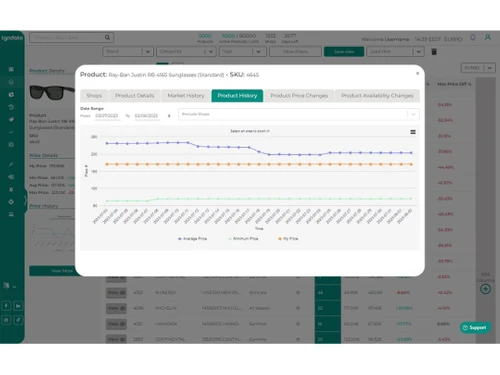The height and width of the screenshot is (375, 500).
Task: Click the notification bell in top bar
Action: click(x=472, y=37)
